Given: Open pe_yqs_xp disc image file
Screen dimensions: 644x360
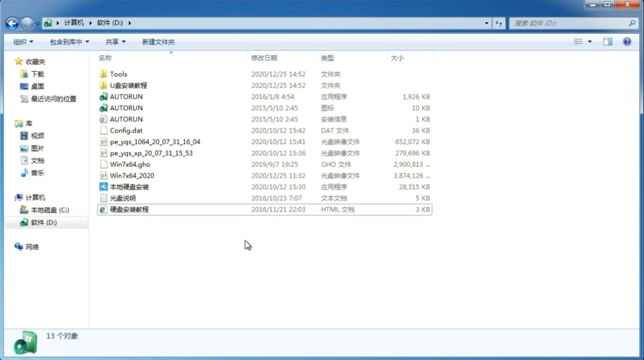Looking at the screenshot, I should coord(151,153).
